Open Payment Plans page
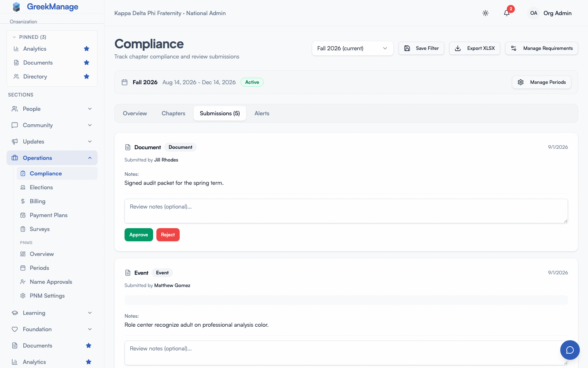 tap(57, 215)
